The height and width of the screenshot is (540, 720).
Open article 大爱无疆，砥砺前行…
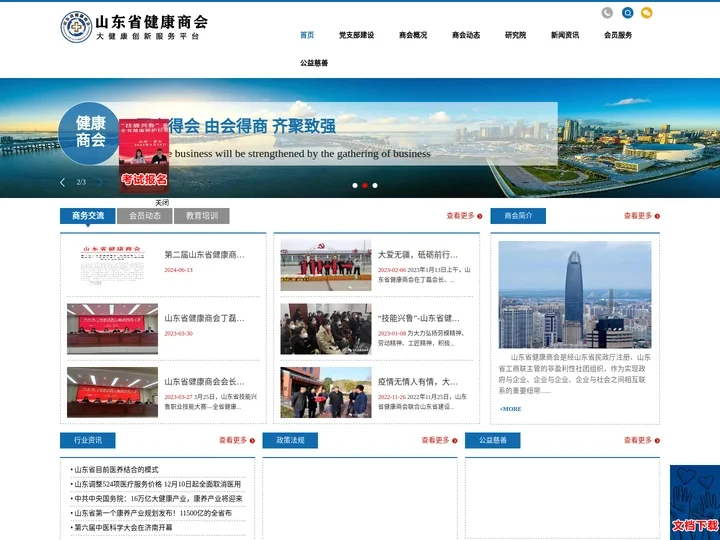417,255
